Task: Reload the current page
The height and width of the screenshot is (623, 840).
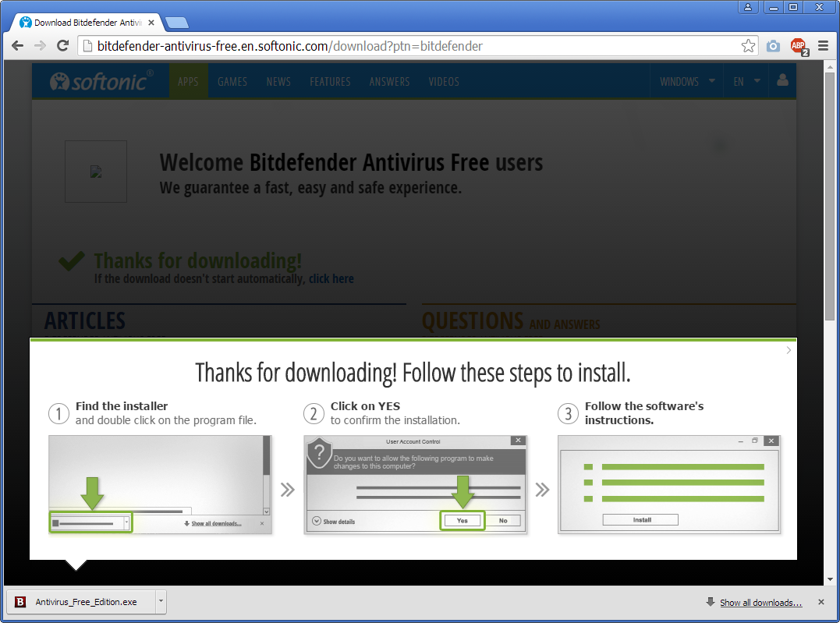Action: 62,46
